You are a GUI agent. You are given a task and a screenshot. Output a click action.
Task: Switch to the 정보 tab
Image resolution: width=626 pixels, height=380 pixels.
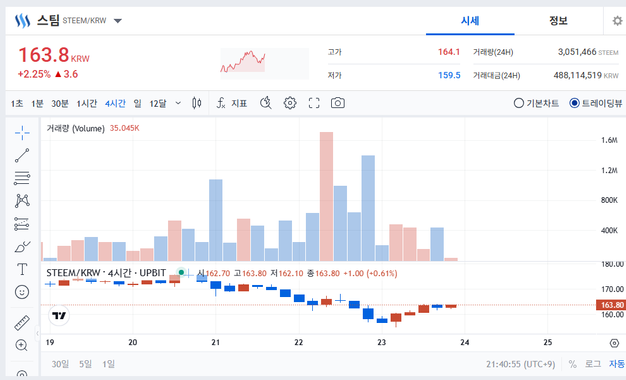pyautogui.click(x=558, y=21)
